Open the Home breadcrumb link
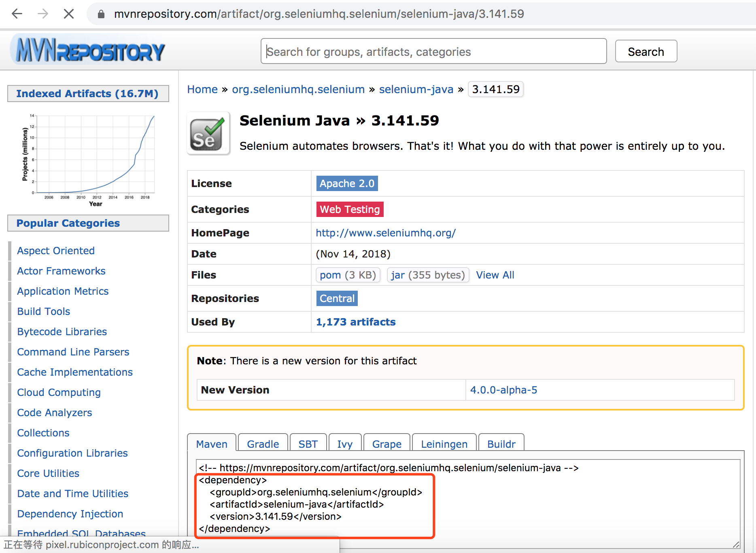The image size is (756, 553). point(202,89)
